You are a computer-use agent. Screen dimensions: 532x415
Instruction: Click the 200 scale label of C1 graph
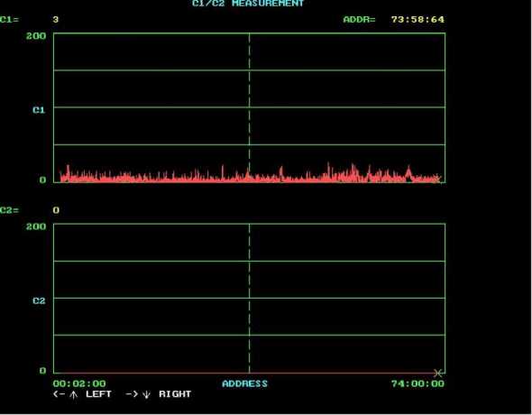36,36
